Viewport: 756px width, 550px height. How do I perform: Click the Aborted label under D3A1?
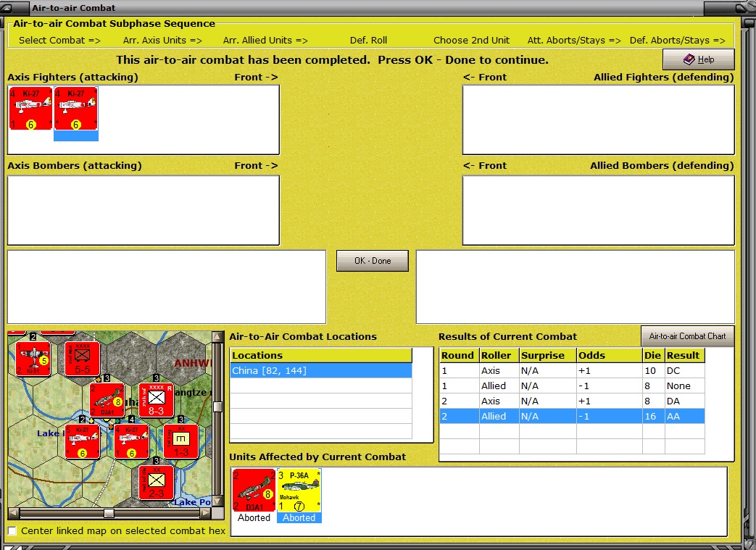pos(254,517)
